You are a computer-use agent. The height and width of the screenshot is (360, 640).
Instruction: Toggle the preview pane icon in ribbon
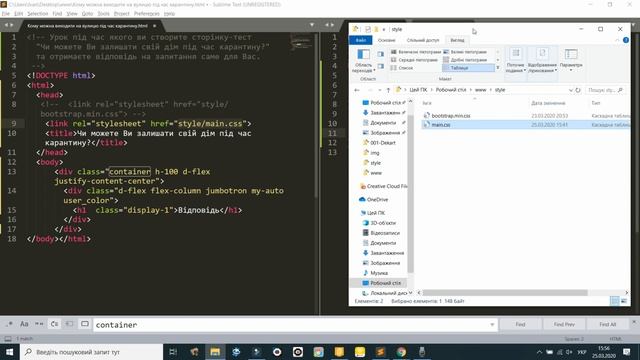[381, 54]
